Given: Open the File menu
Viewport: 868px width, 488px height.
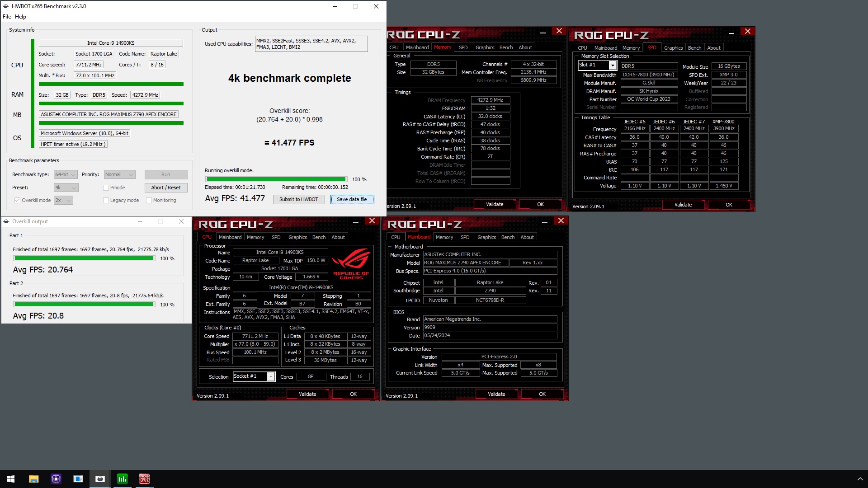Looking at the screenshot, I should pos(7,17).
